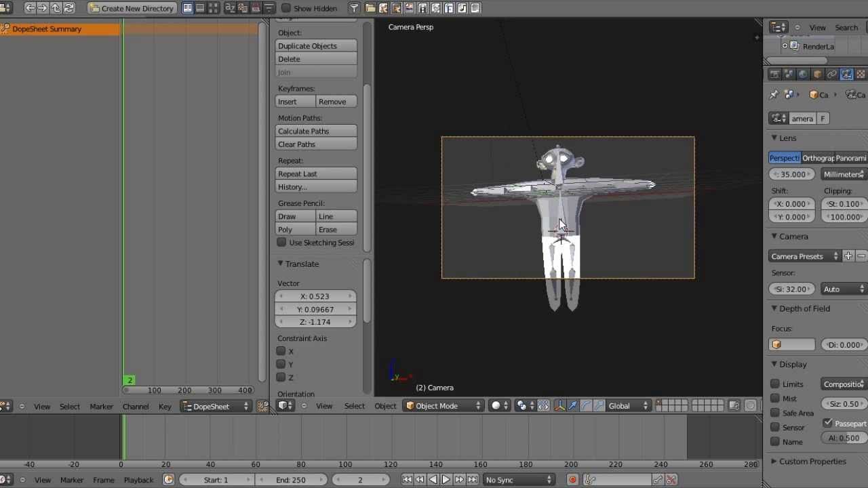This screenshot has height=488, width=868.
Task: Enable the Mist display checkbox
Action: point(775,399)
